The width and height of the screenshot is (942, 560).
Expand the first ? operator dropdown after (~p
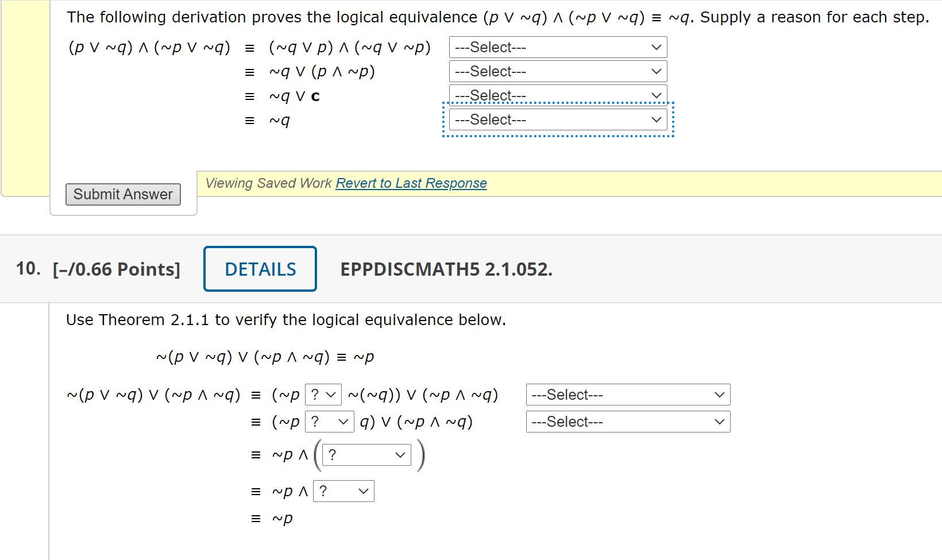point(323,395)
